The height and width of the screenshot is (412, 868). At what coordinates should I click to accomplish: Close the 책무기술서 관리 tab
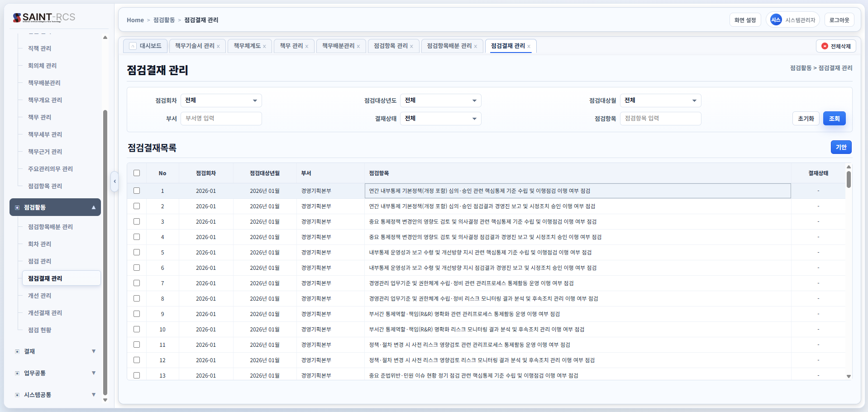pos(218,47)
